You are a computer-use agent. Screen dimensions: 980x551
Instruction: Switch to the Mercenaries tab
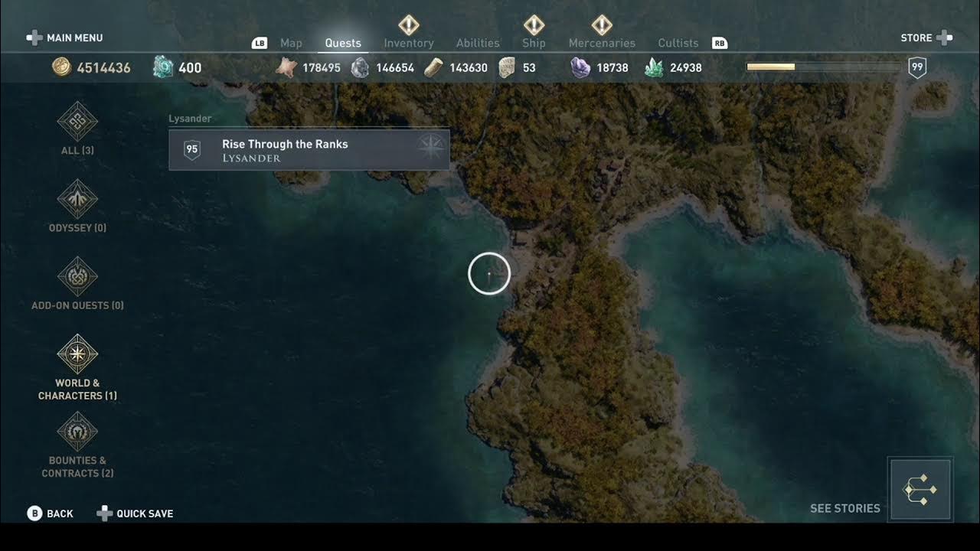point(602,44)
